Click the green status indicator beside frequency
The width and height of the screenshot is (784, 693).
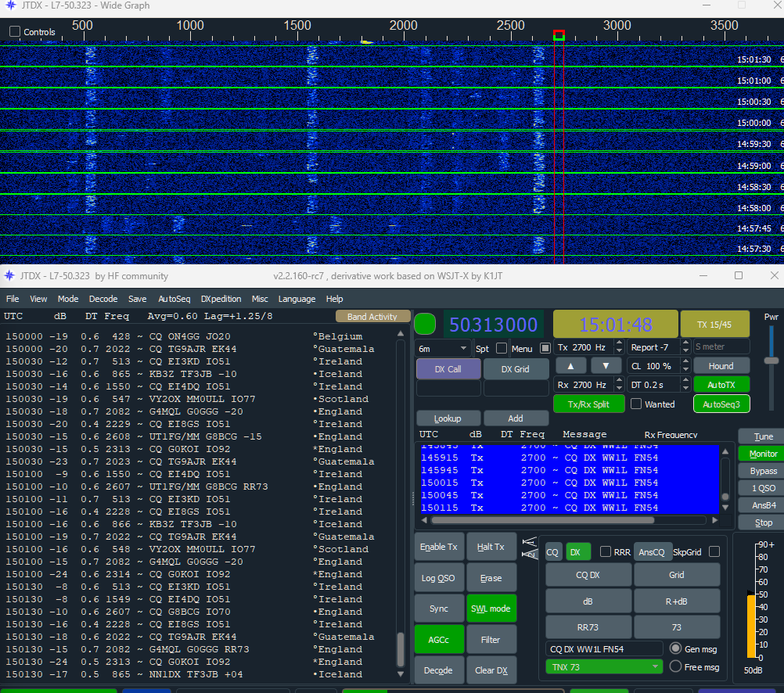[x=425, y=324]
